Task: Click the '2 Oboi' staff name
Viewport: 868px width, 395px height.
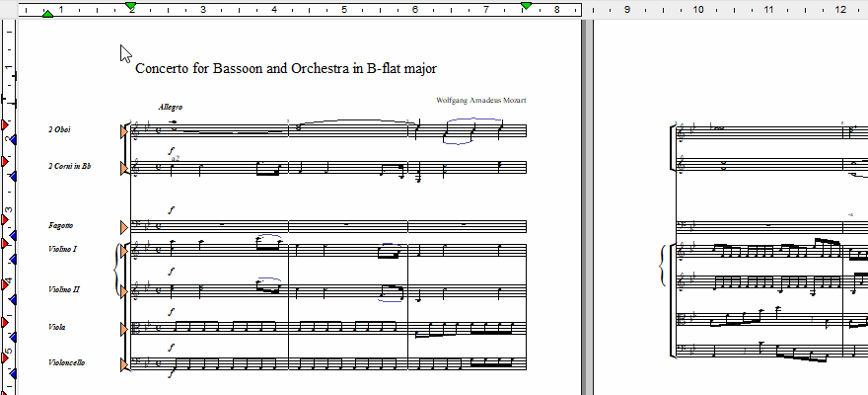Action: [59, 129]
